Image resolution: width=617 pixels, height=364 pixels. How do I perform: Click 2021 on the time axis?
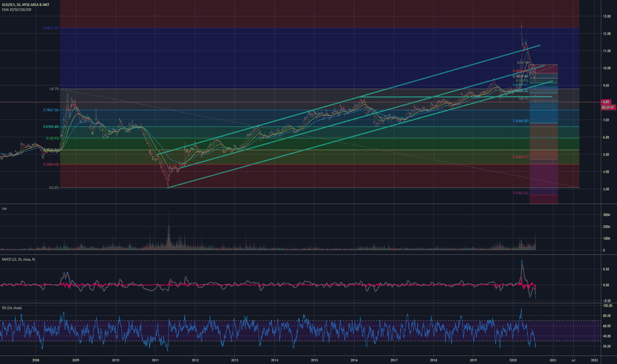point(553,360)
